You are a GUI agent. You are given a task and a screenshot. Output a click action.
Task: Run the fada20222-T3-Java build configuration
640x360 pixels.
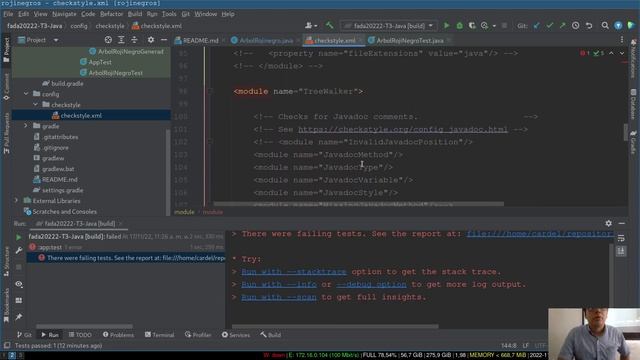pos(446,26)
